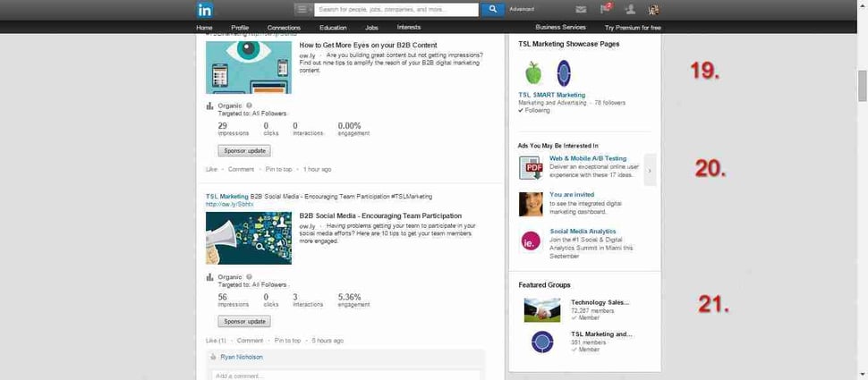Viewport: 868px width, 380px height.
Task: Pin the 1 hour ago post to top
Action: (278, 169)
